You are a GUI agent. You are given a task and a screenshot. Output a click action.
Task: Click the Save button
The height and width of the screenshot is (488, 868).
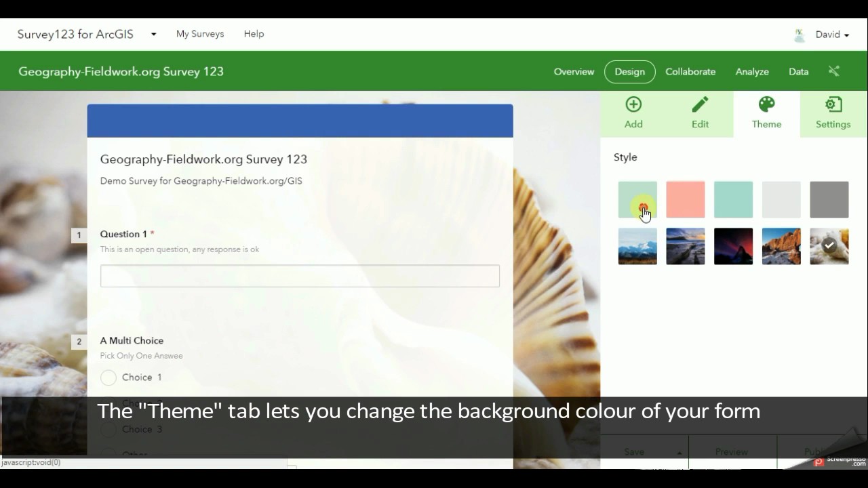point(634,452)
